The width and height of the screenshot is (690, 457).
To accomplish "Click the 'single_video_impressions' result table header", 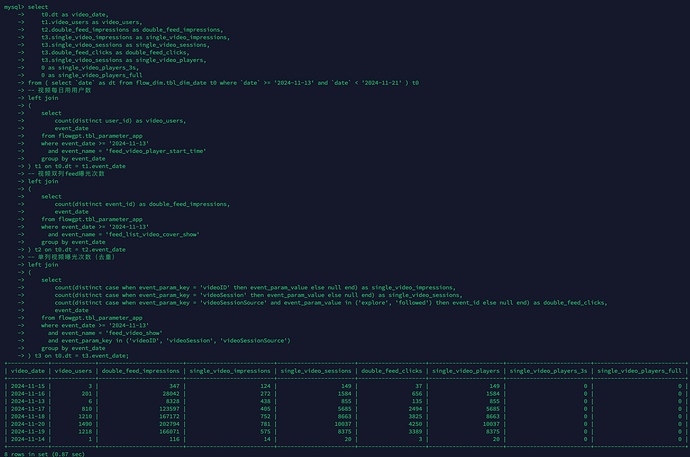I will (x=230, y=371).
